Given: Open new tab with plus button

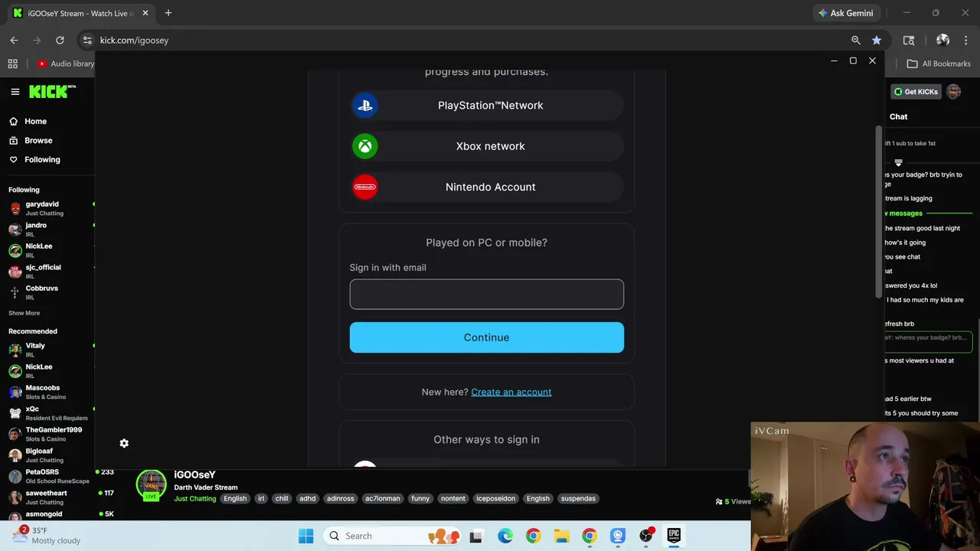Looking at the screenshot, I should point(168,13).
